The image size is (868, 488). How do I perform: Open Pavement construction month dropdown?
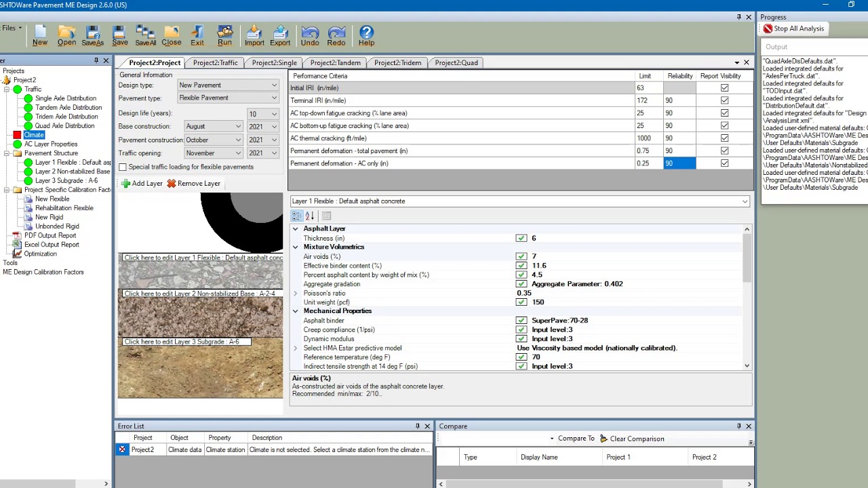pyautogui.click(x=238, y=140)
